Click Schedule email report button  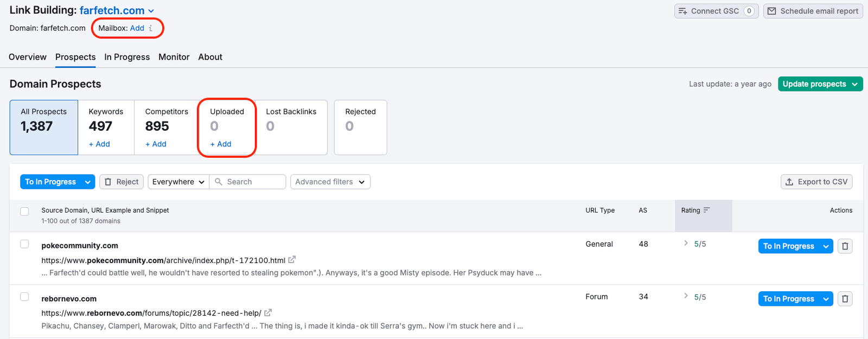coord(813,11)
